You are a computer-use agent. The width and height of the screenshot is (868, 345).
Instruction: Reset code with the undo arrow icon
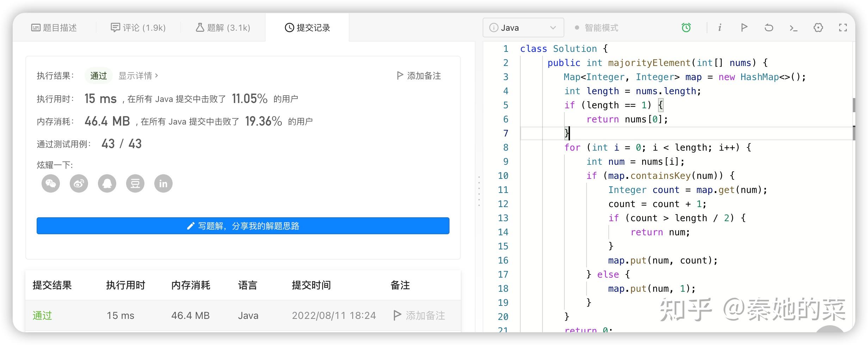pos(769,28)
